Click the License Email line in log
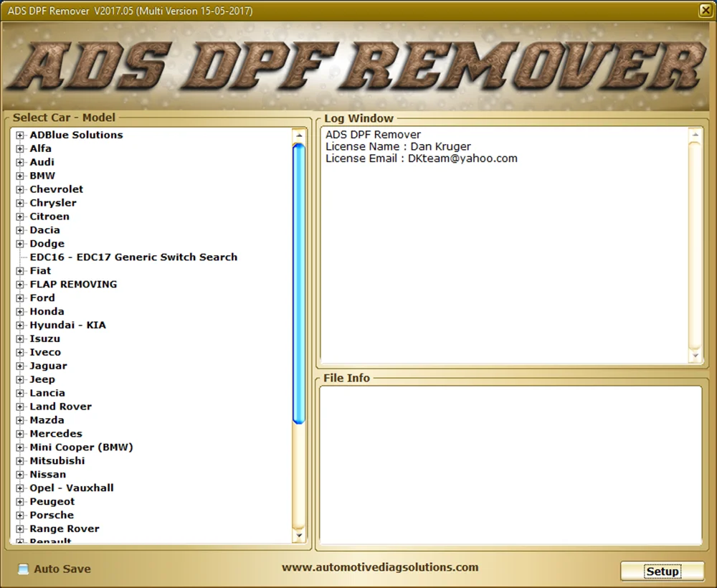717x588 pixels. point(422,158)
